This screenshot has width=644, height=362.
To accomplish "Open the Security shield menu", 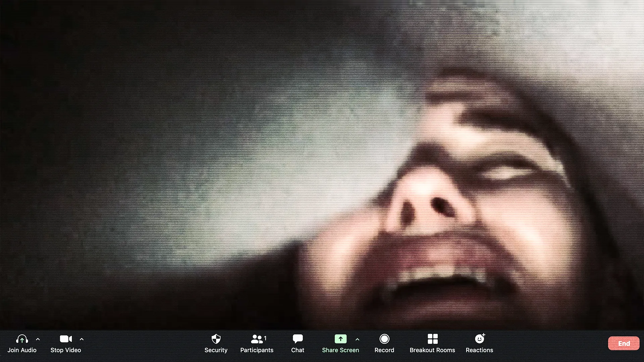I will 216,339.
